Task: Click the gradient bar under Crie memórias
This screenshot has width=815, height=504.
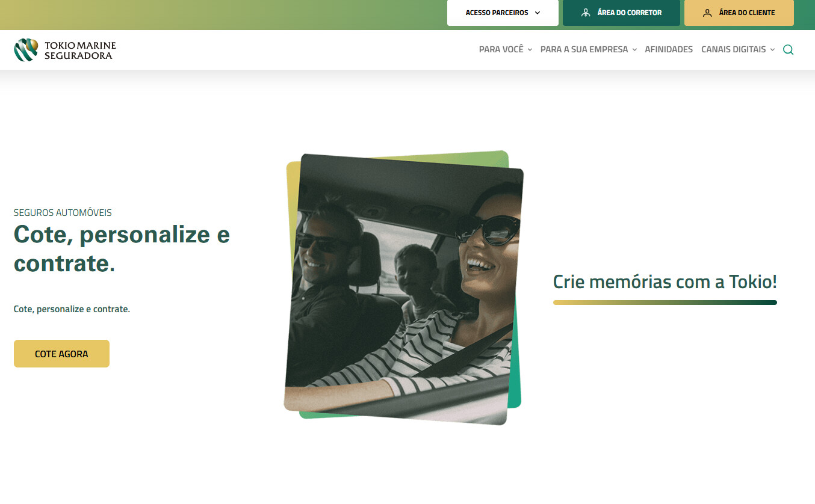Action: tap(665, 303)
